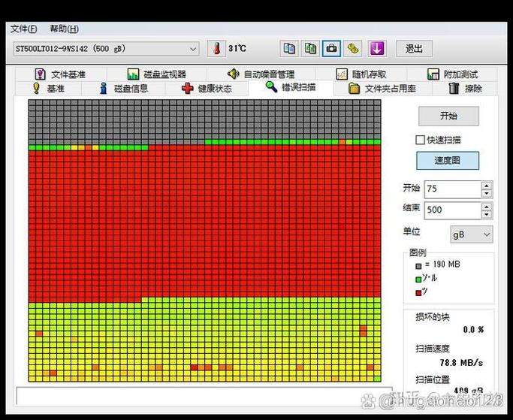Click the gray legend swatch for 190 MB
The width and height of the screenshot is (513, 420).
(x=418, y=266)
